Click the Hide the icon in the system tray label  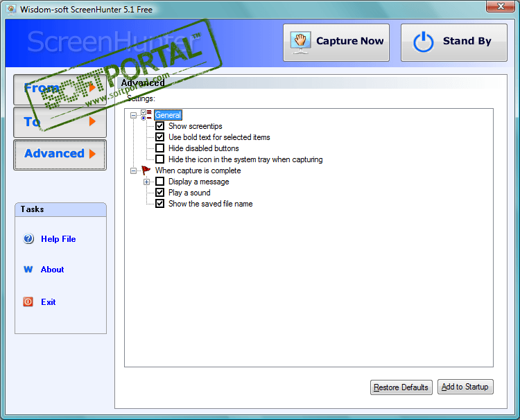245,159
